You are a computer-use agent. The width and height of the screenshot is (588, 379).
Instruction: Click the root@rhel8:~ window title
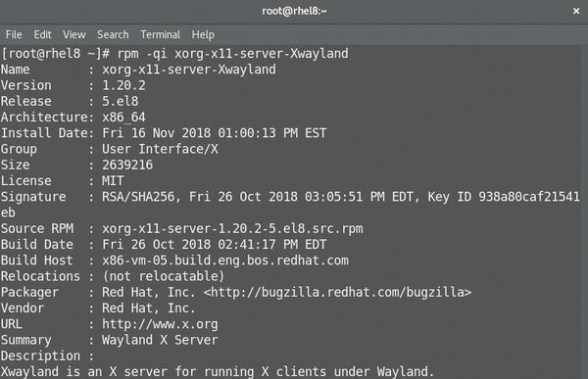pyautogui.click(x=294, y=11)
